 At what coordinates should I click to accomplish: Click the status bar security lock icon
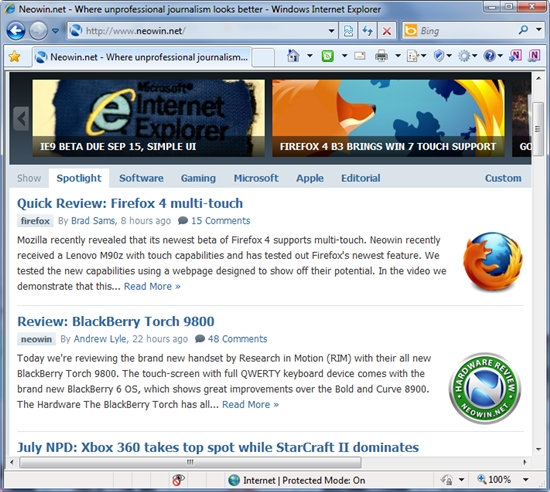pos(447,480)
